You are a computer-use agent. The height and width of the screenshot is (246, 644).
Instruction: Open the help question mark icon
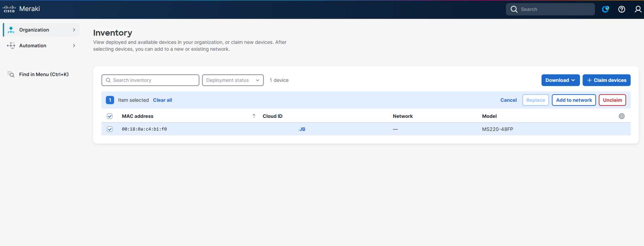[x=622, y=9]
